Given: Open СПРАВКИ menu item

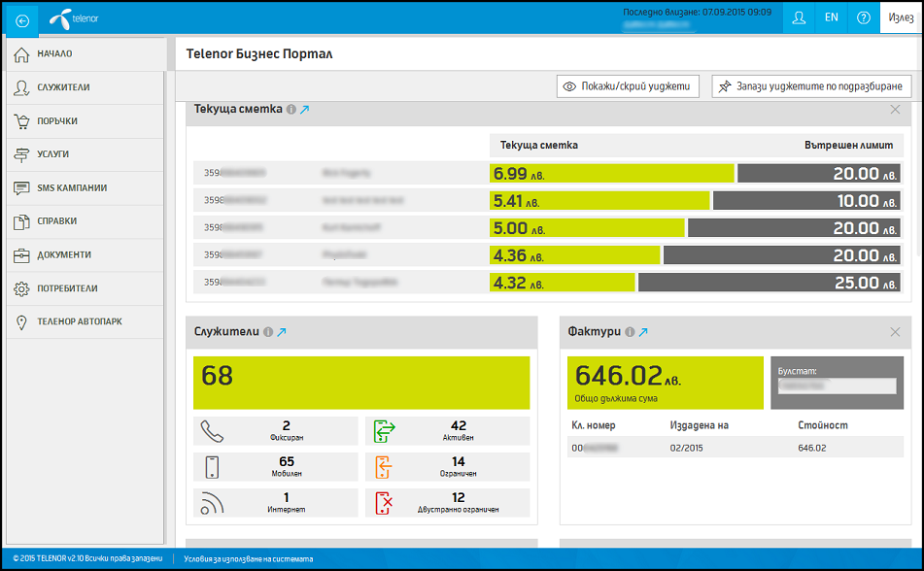Looking at the screenshot, I should point(85,221).
